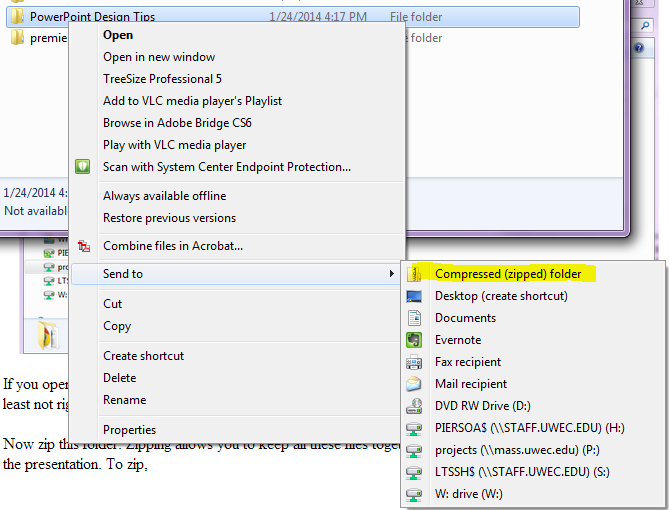Click the Compressed (zipped) folder icon
669x510 pixels.
click(x=414, y=274)
